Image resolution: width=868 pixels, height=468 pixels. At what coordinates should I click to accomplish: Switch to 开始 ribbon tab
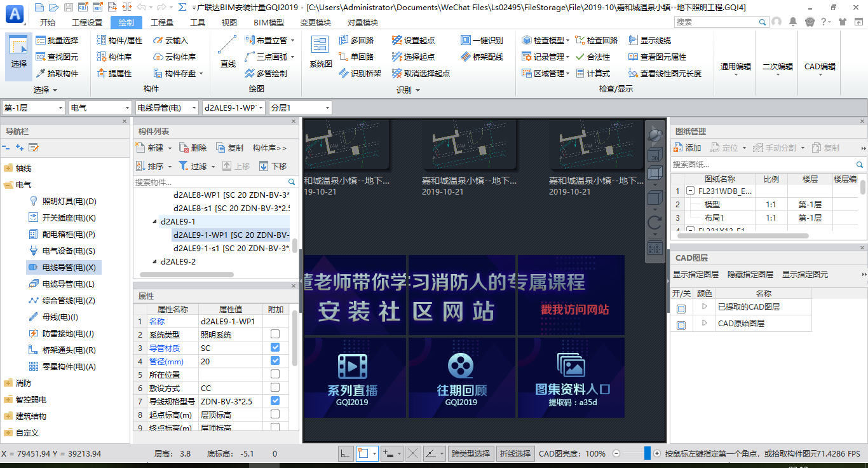48,22
